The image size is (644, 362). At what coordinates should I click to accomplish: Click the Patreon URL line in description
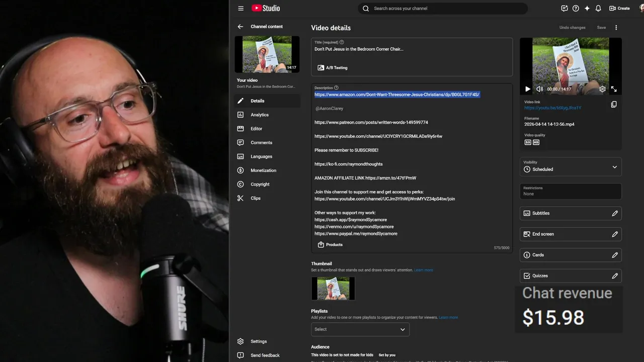point(371,123)
